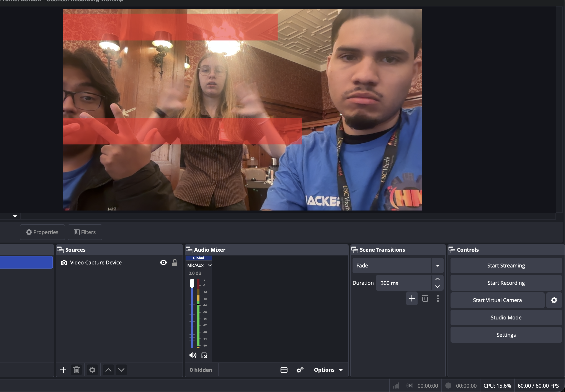Screen dimensions: 565x392
Task: Add a scene transition with plus icon
Action: click(412, 298)
